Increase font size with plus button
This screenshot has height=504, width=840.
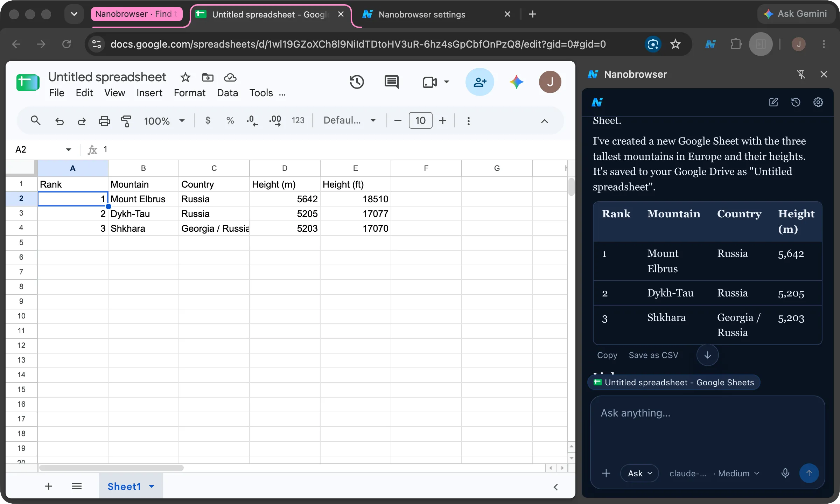[x=443, y=121]
